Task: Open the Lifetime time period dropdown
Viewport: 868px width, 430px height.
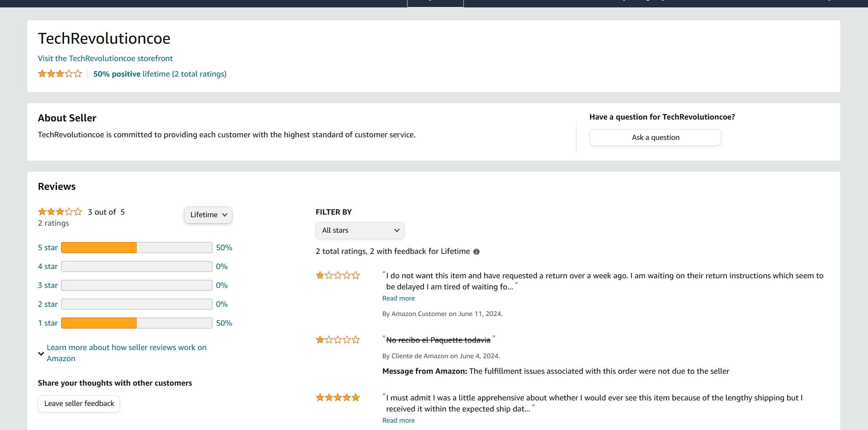Action: 208,215
